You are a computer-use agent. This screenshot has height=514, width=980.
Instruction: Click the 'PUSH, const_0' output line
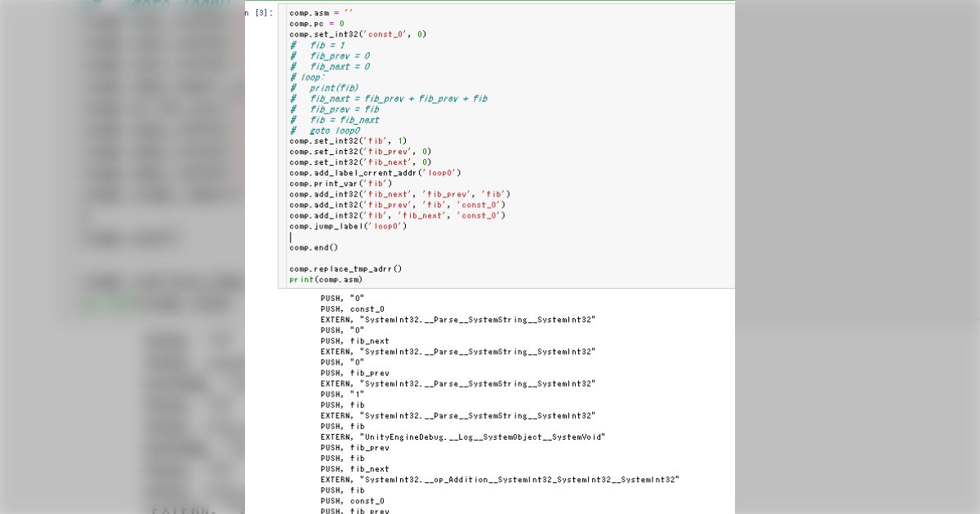(352, 309)
